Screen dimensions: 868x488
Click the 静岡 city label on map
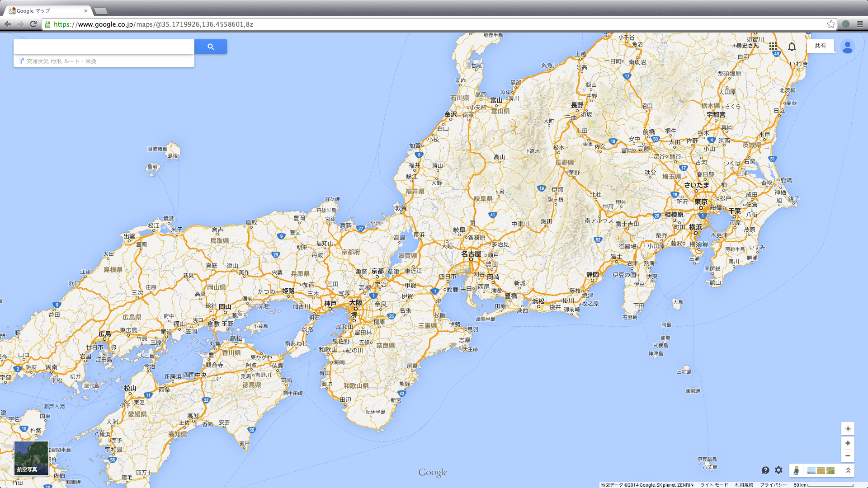tap(593, 274)
